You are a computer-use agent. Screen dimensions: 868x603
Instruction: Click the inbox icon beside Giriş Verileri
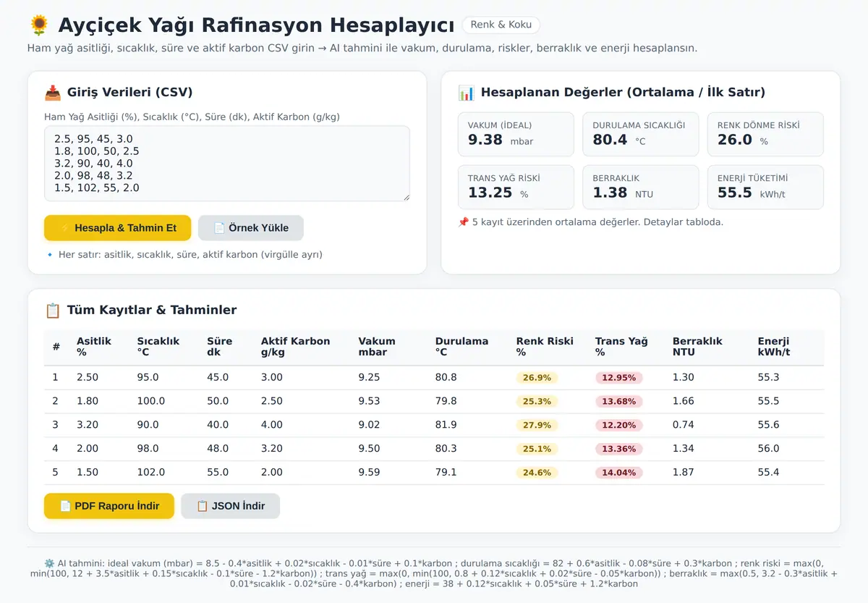click(x=52, y=93)
